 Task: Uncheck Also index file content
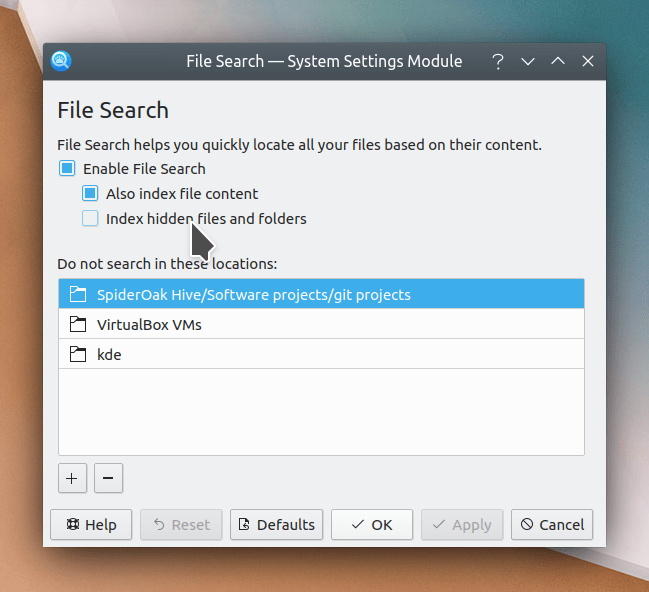(90, 194)
